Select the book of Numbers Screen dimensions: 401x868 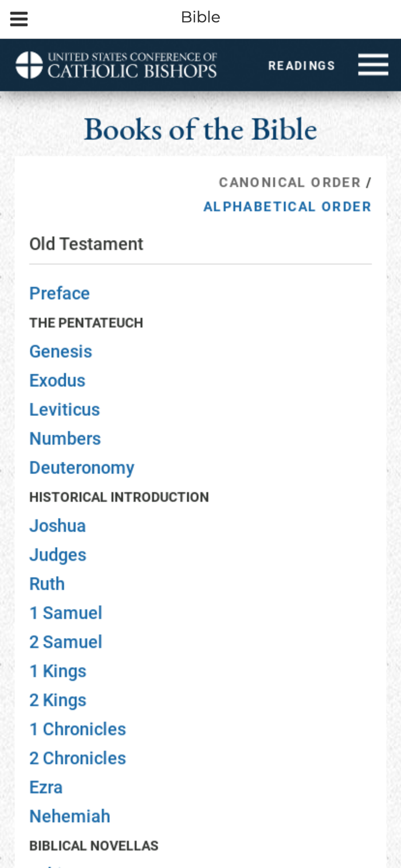pos(65,439)
